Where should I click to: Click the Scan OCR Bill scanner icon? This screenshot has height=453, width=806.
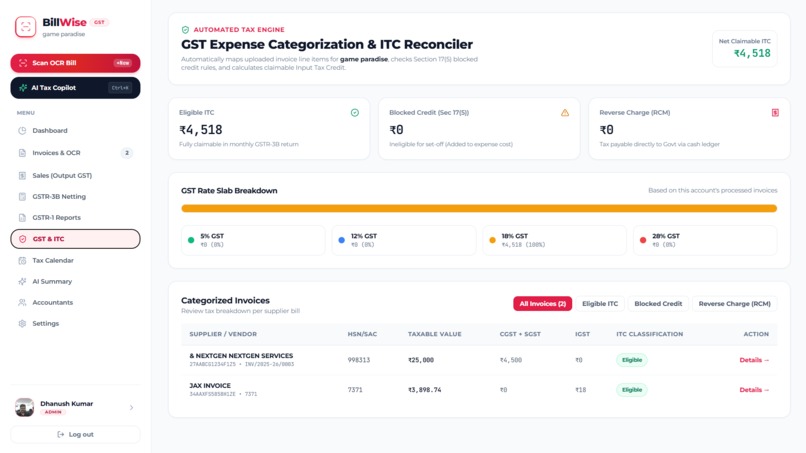(23, 63)
